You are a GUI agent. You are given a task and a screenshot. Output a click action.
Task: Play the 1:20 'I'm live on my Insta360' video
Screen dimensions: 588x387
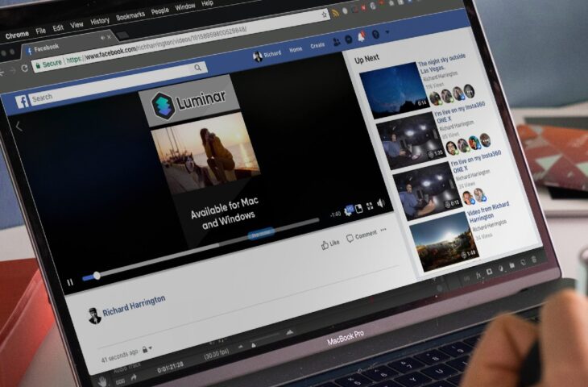coord(410,141)
